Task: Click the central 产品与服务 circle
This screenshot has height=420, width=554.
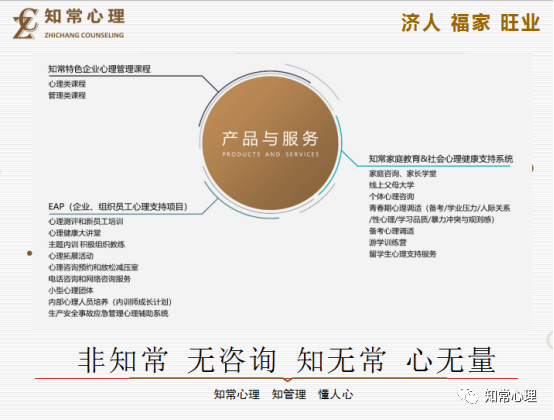Action: [x=270, y=143]
